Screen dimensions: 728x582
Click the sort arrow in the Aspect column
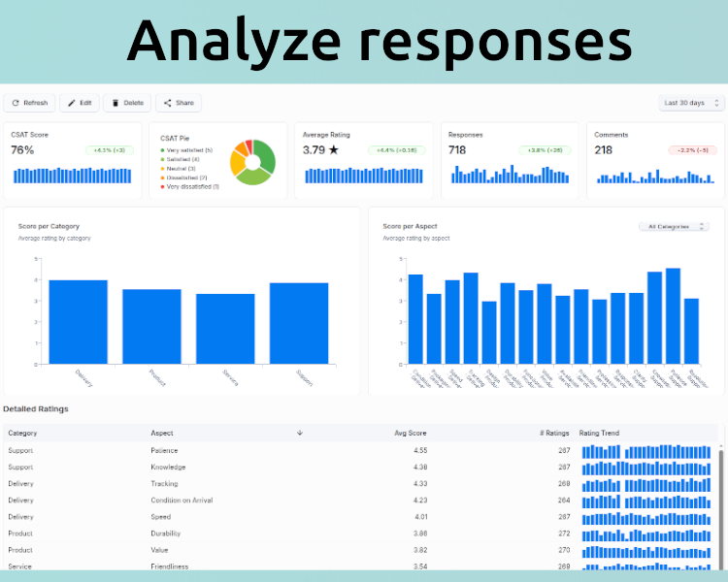(300, 433)
